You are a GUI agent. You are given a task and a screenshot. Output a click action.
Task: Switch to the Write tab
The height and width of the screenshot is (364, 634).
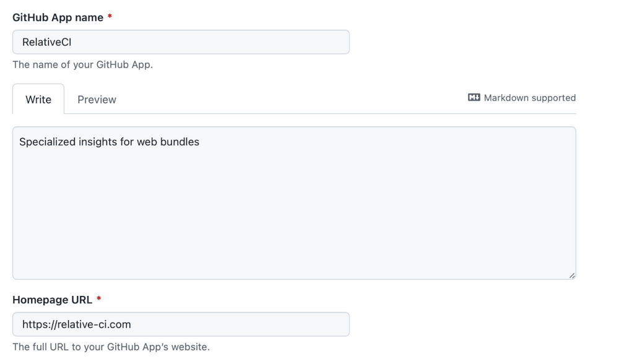[x=38, y=99]
